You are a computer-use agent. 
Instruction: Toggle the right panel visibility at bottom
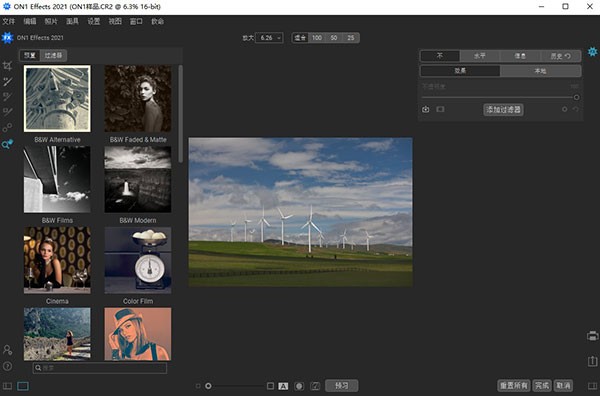coord(592,386)
